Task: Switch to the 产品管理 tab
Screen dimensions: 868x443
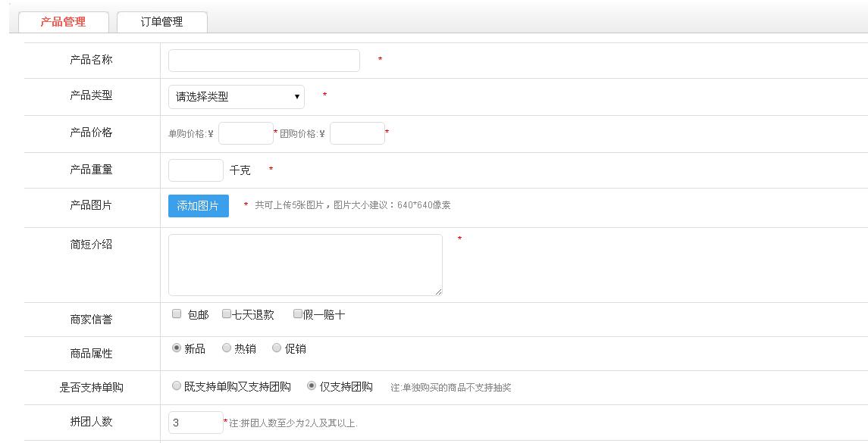Action: click(63, 22)
